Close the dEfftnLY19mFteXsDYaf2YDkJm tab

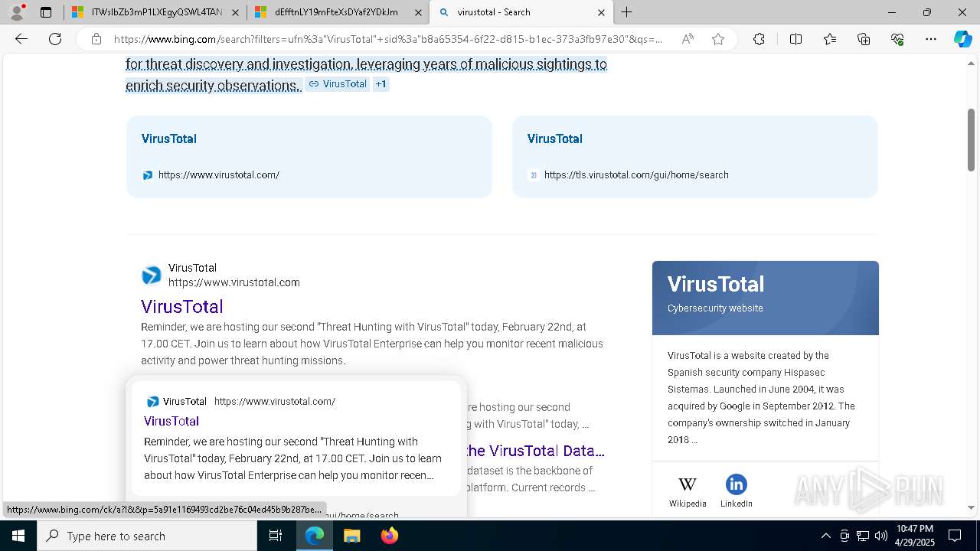[418, 12]
